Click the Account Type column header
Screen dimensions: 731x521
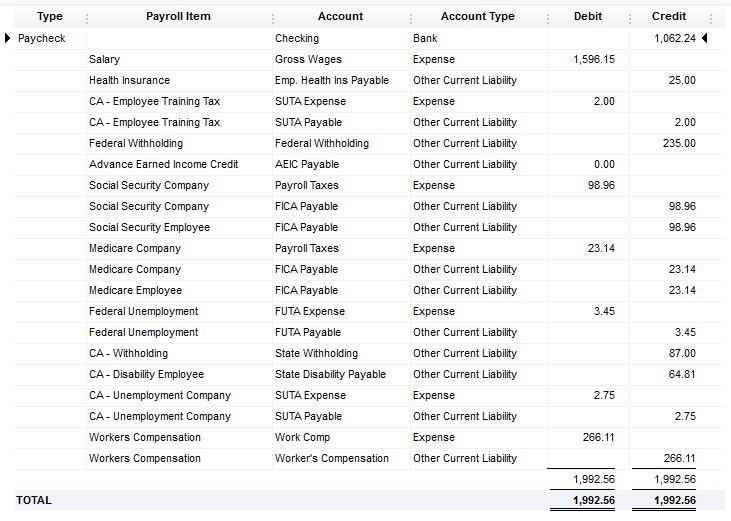[477, 17]
